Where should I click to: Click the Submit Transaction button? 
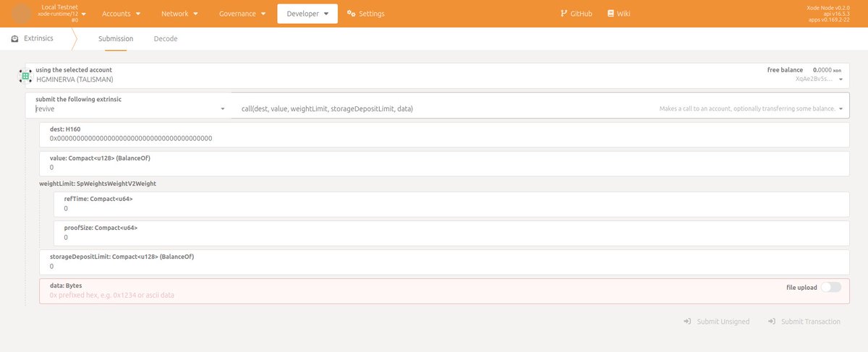click(x=804, y=322)
